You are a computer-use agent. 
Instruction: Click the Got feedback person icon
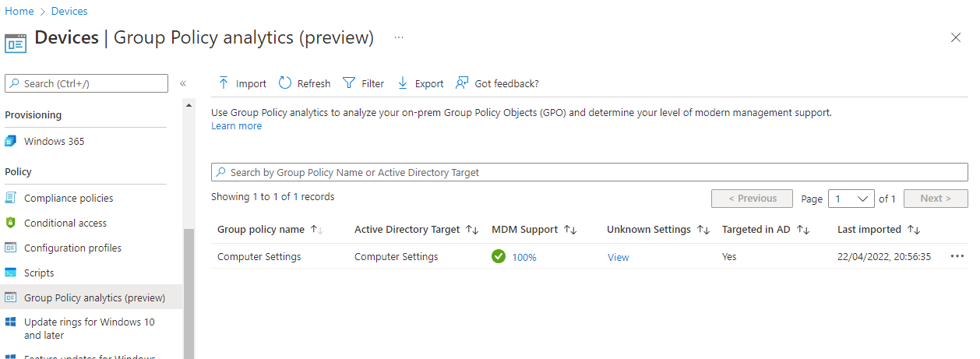[x=462, y=83]
